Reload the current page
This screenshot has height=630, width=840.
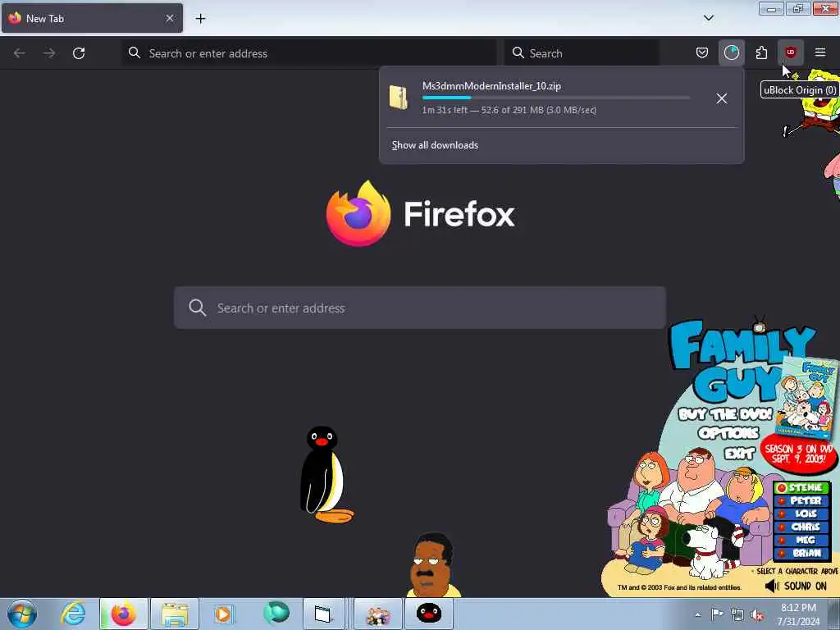click(x=79, y=53)
